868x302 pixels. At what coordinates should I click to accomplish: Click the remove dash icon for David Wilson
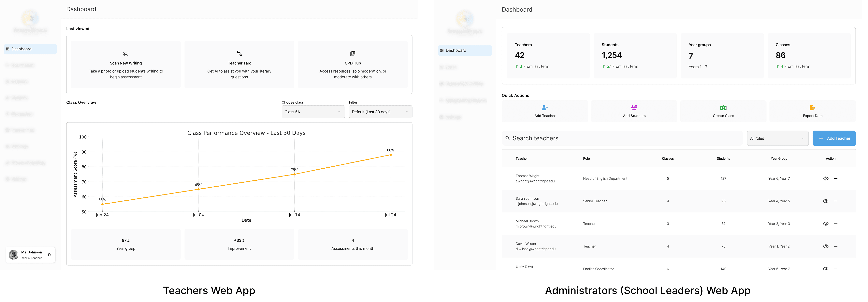[x=836, y=246]
